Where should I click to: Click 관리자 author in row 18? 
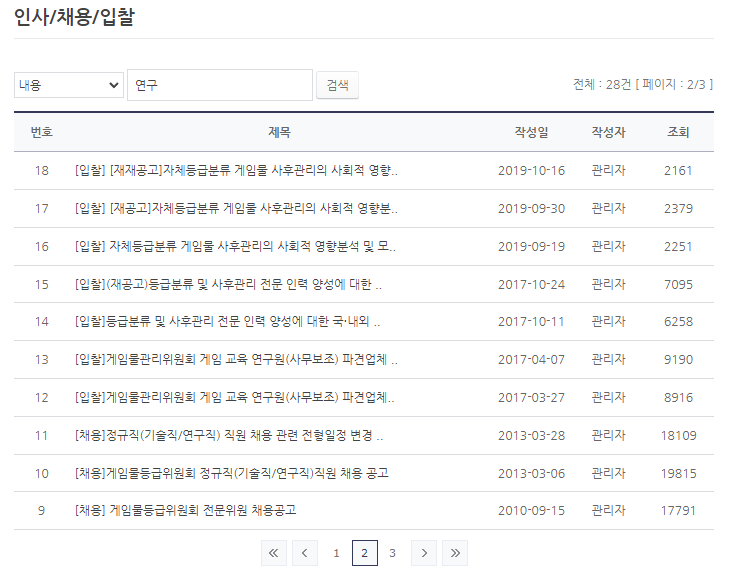[x=608, y=170]
